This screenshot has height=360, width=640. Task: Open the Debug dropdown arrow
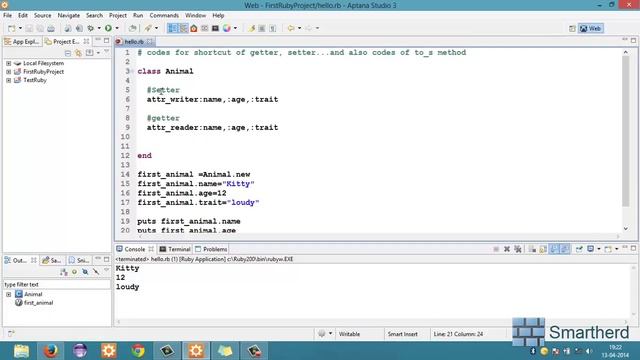pos(99,28)
